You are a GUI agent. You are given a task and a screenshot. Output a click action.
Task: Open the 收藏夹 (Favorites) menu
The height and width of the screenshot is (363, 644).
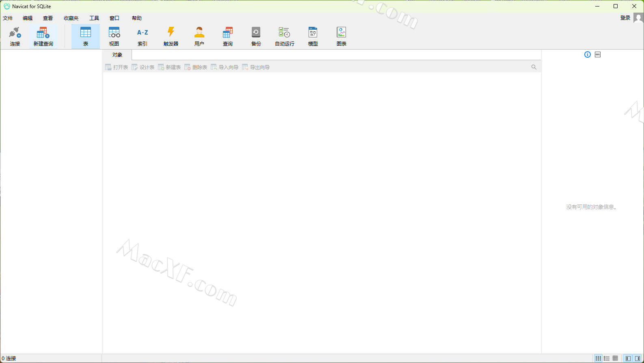pos(71,18)
